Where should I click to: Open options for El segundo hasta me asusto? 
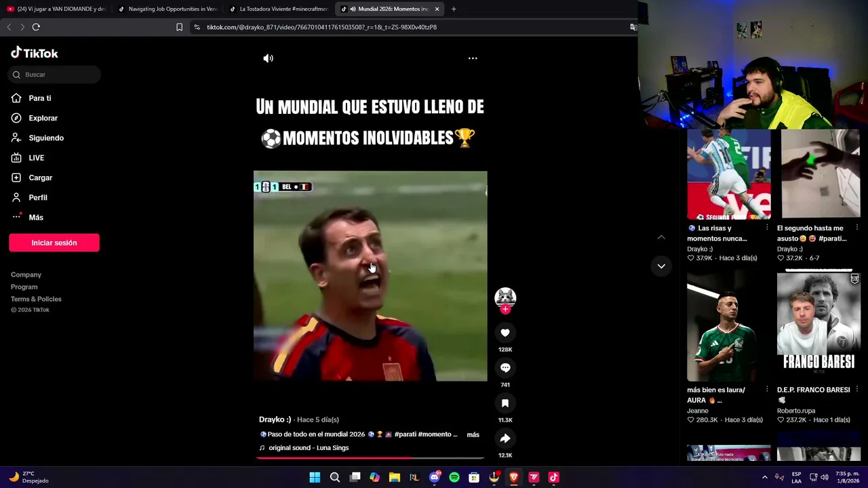(857, 228)
